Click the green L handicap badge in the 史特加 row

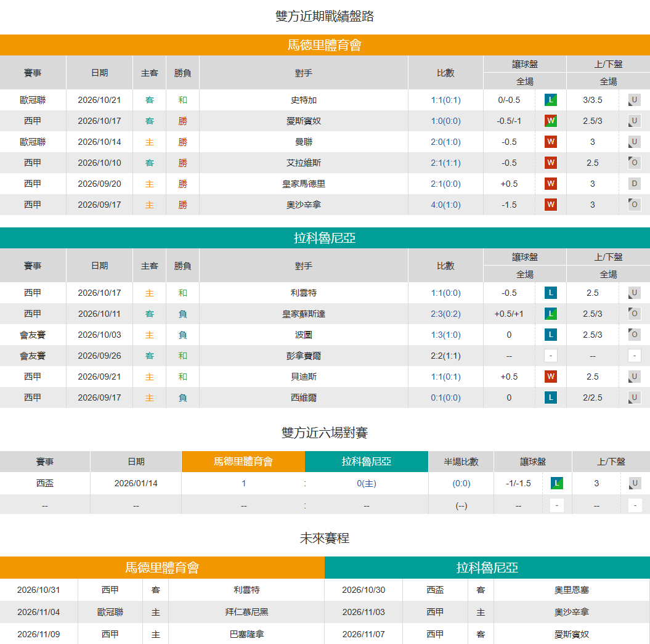click(x=551, y=100)
